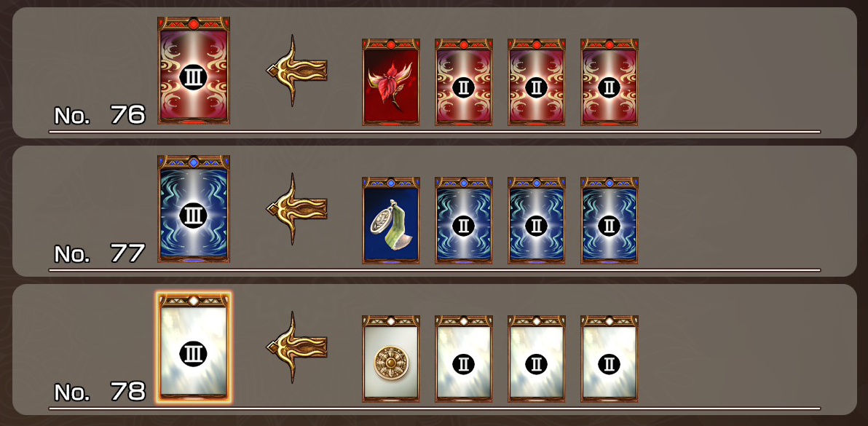
Task: Select the red tier III card in recipe 76
Action: tap(194, 70)
